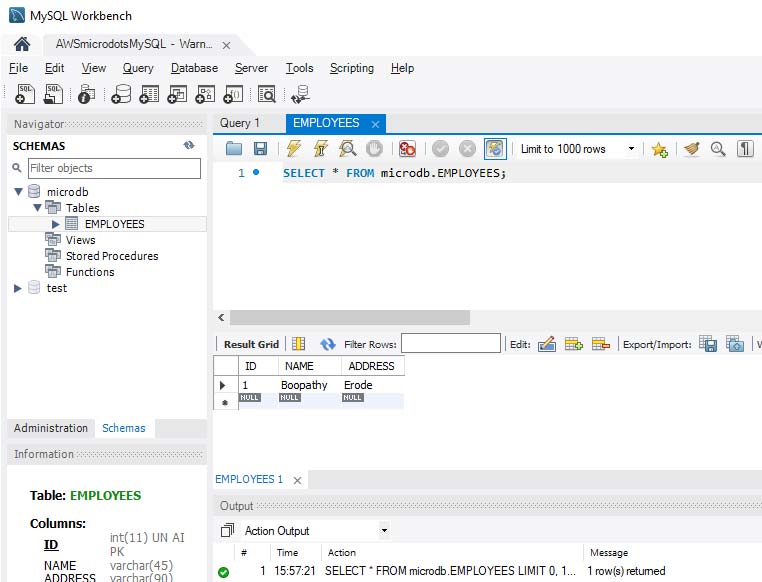Screen dimensions: 762x582
Task: Toggle invisible characters pilcrow icon
Action: point(745,149)
